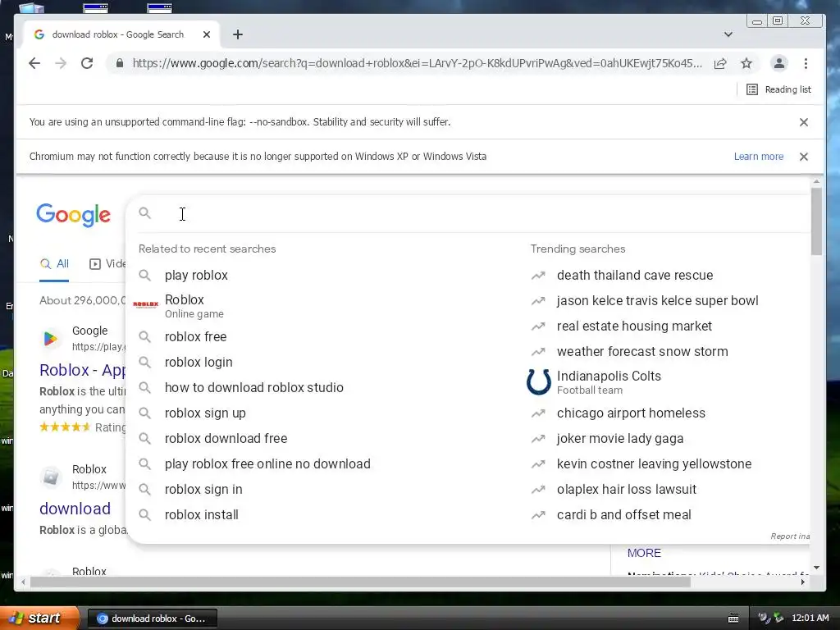Click the MORE link in side panel
This screenshot has width=840, height=630.
point(644,554)
